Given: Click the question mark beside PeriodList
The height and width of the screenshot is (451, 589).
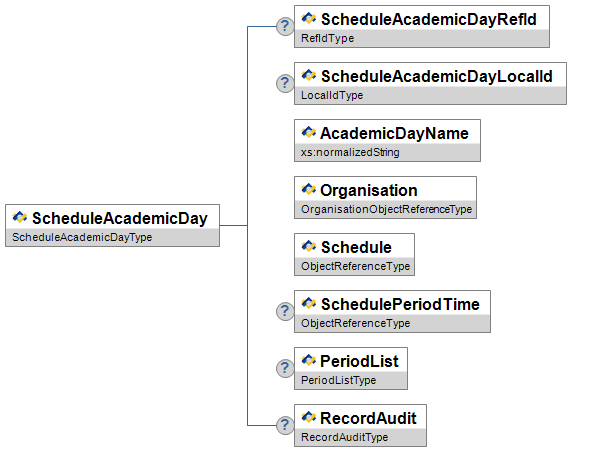Looking at the screenshot, I should (x=285, y=368).
